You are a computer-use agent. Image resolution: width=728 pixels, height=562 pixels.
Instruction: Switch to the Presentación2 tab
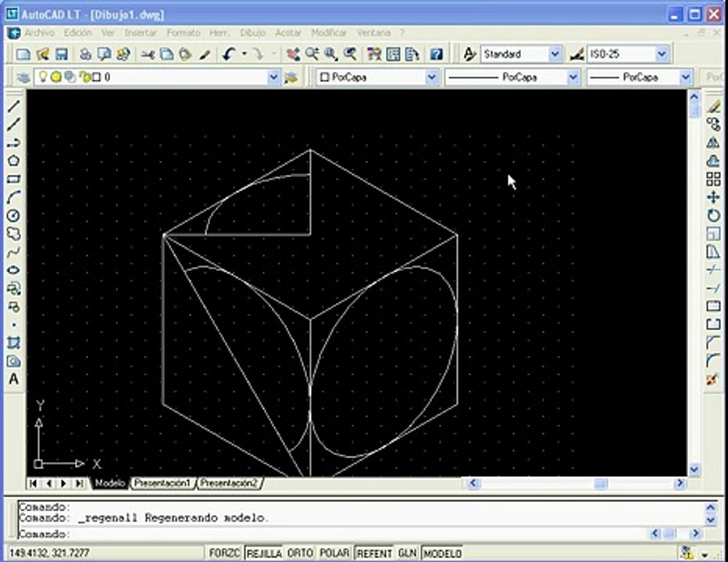pyautogui.click(x=230, y=483)
